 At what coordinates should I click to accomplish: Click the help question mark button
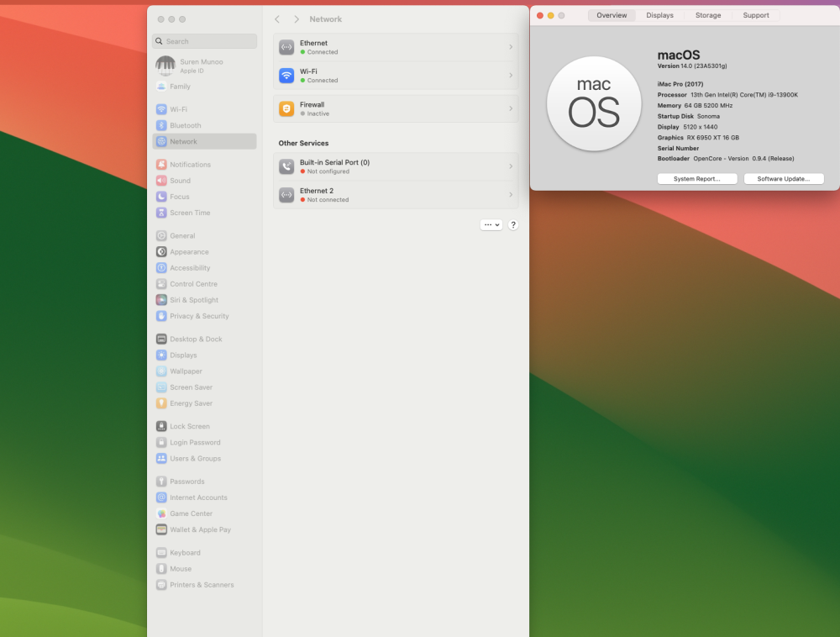point(513,225)
